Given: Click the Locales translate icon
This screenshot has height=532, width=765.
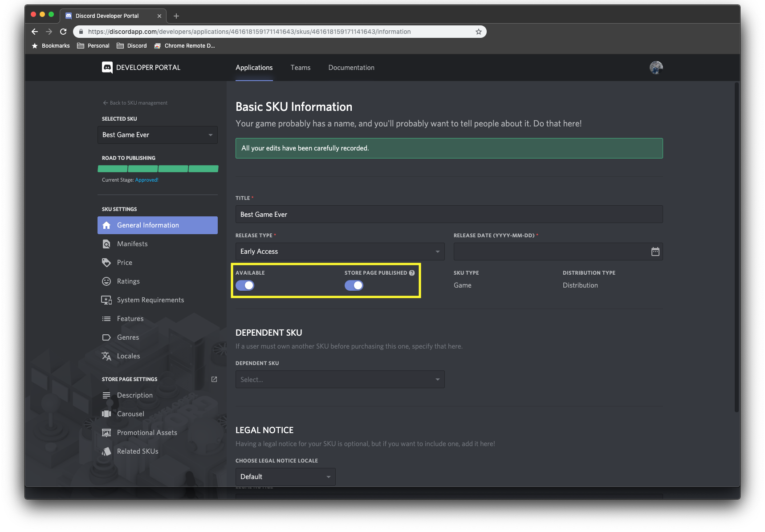Looking at the screenshot, I should click(x=106, y=356).
